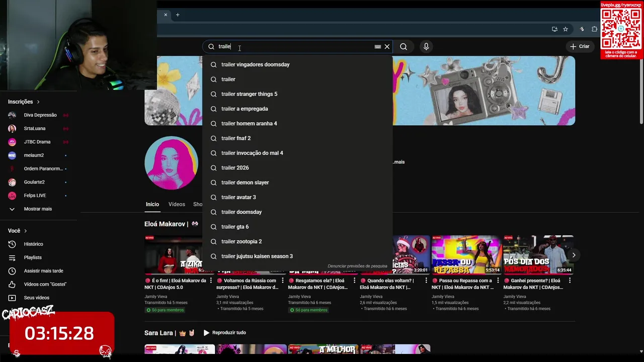Viewport: 644px width, 362px height.
Task: Expand subscriptions with Mostrar mais
Action: 38,209
